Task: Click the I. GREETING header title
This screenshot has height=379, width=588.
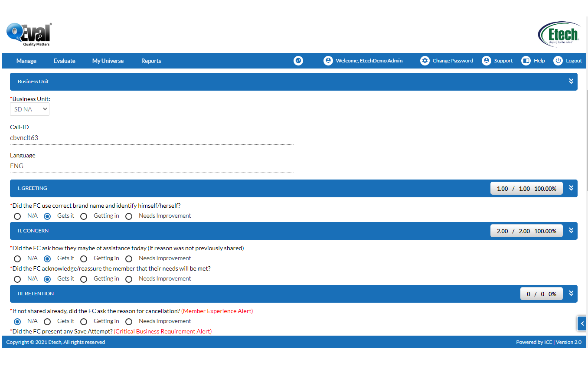Action: pyautogui.click(x=33, y=188)
